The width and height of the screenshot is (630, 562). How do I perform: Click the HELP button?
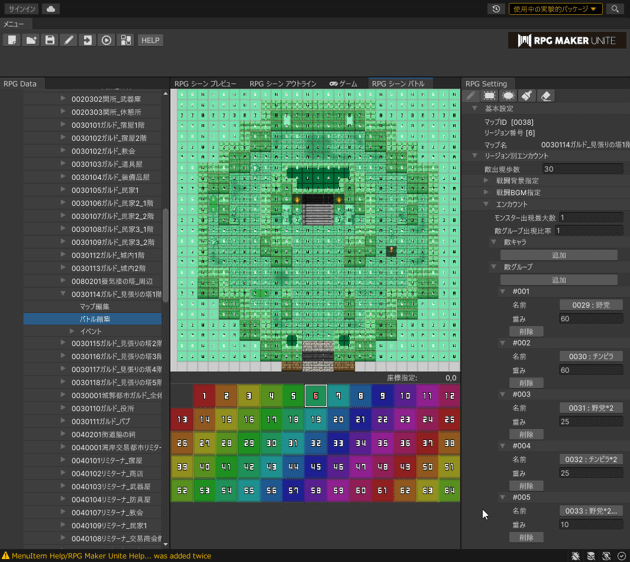point(150,40)
